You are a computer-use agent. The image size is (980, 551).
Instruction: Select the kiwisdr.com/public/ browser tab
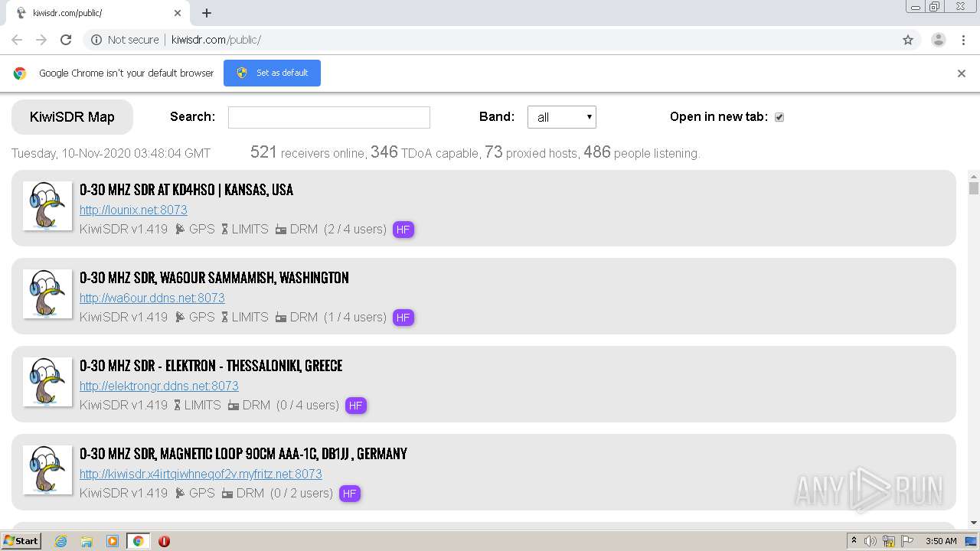click(x=98, y=13)
